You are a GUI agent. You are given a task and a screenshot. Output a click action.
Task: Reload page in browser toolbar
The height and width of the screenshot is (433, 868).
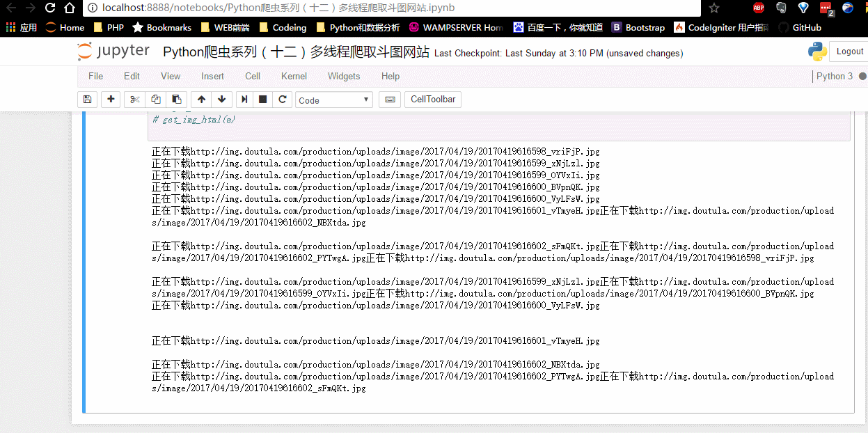coord(50,8)
